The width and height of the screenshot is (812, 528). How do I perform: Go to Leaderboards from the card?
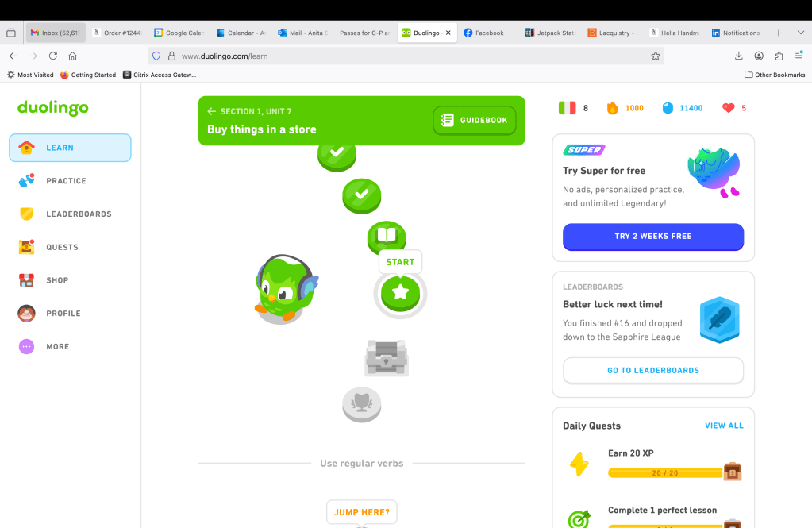(653, 371)
